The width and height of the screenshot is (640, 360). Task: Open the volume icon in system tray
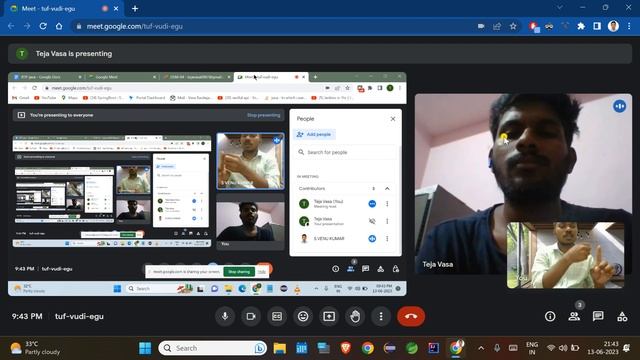point(563,348)
